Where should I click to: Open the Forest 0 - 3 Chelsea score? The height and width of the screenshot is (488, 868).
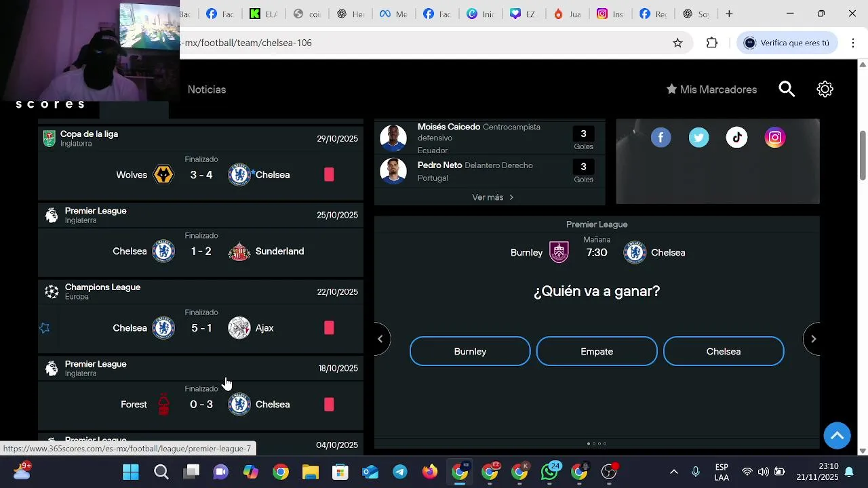[201, 405]
